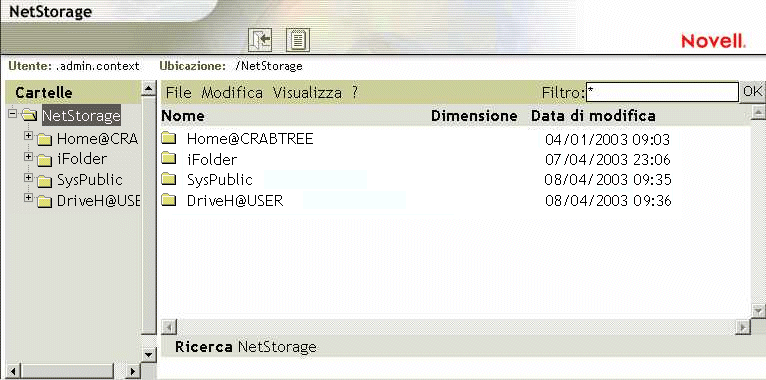Open the ? help menu
This screenshot has width=766, height=380.
[x=355, y=92]
